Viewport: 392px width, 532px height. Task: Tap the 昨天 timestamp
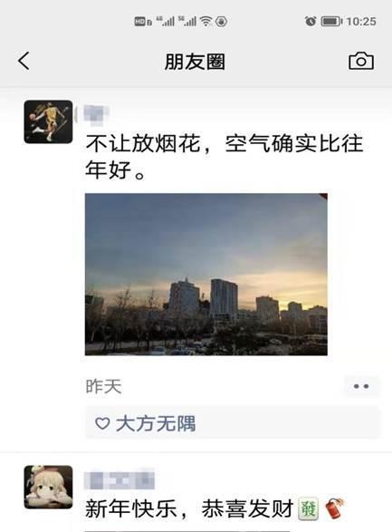[104, 386]
